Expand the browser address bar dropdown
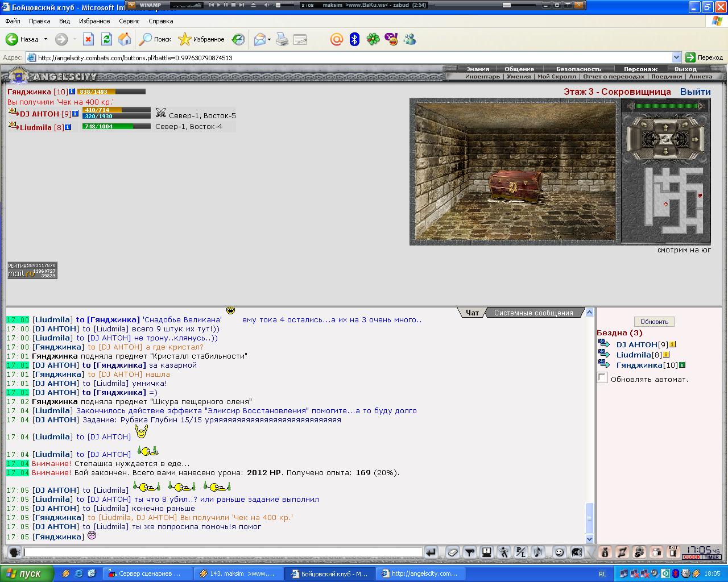728x582 pixels. click(676, 57)
